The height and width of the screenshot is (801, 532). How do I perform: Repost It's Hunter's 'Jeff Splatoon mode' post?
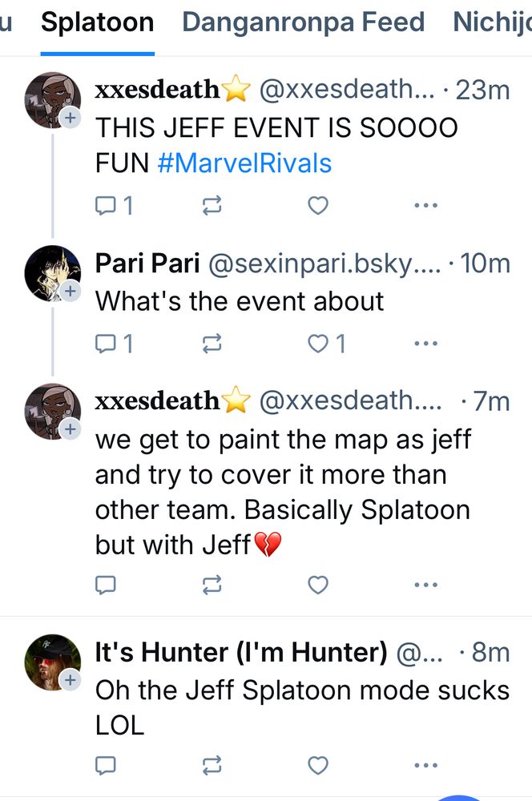coord(212,766)
